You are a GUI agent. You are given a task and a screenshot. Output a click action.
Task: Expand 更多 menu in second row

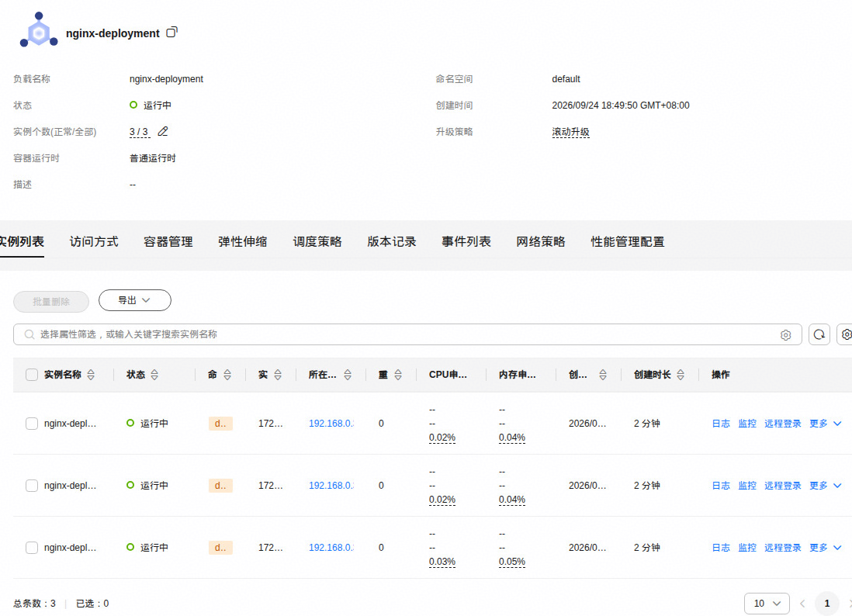(825, 486)
